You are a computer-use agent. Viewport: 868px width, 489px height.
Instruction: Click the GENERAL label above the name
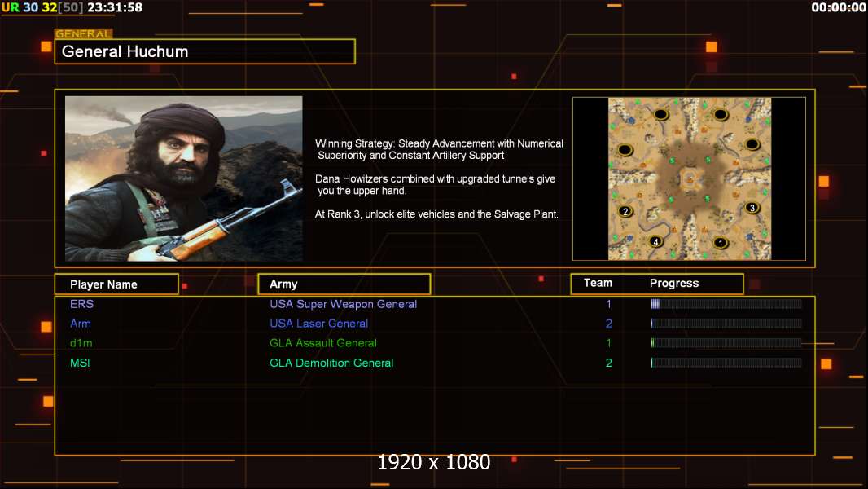(x=84, y=33)
